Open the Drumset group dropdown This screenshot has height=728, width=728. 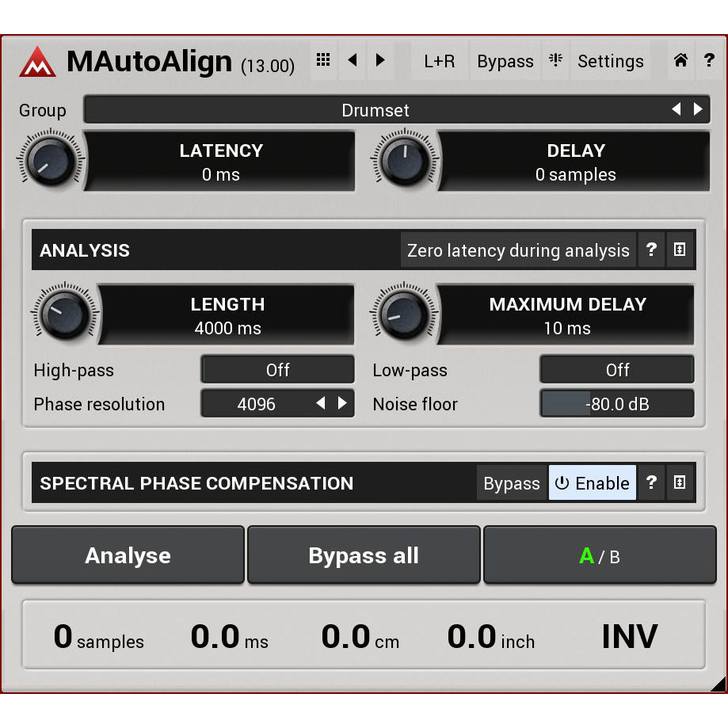[375, 110]
